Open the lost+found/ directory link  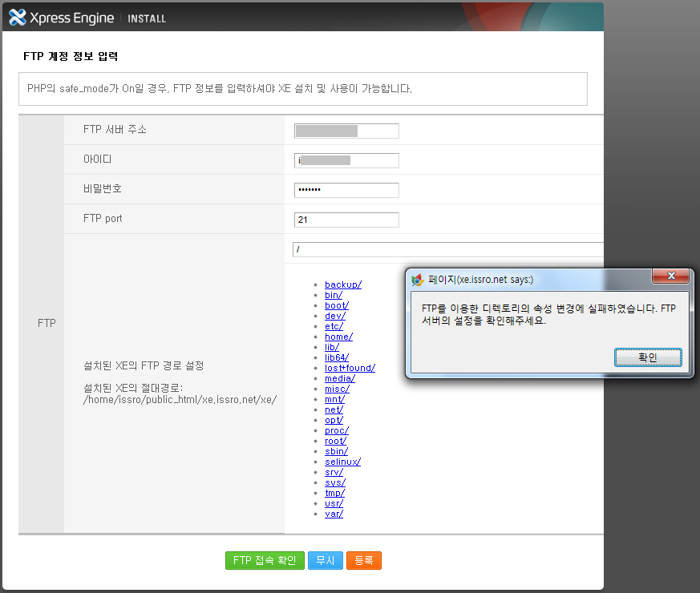coord(348,368)
